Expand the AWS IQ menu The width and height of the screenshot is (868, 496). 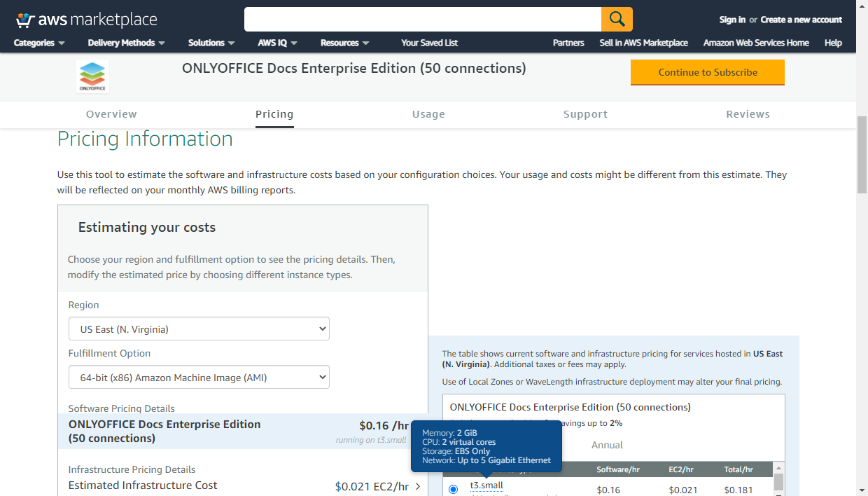(x=277, y=43)
